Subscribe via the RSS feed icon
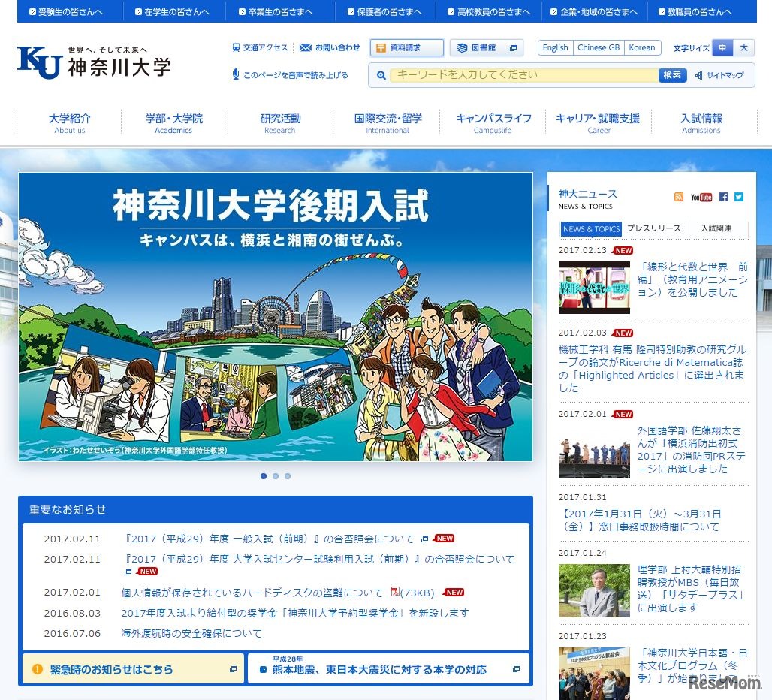Image resolution: width=772 pixels, height=700 pixels. point(680,197)
